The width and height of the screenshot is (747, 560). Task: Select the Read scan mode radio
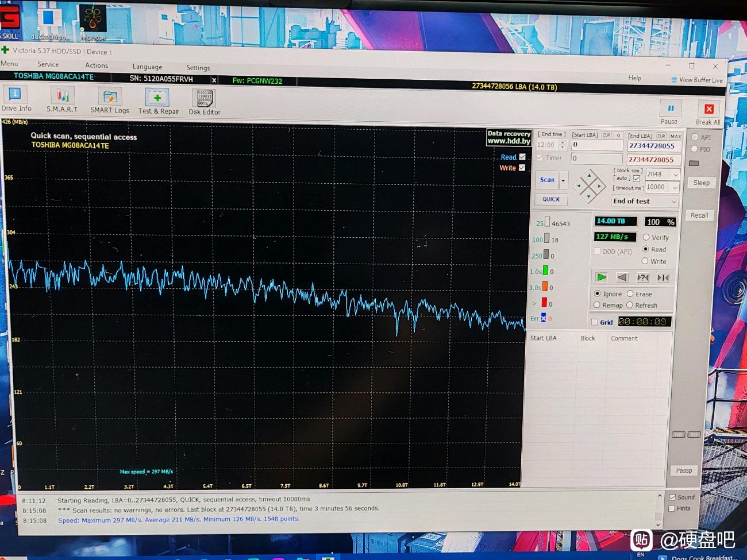click(645, 249)
